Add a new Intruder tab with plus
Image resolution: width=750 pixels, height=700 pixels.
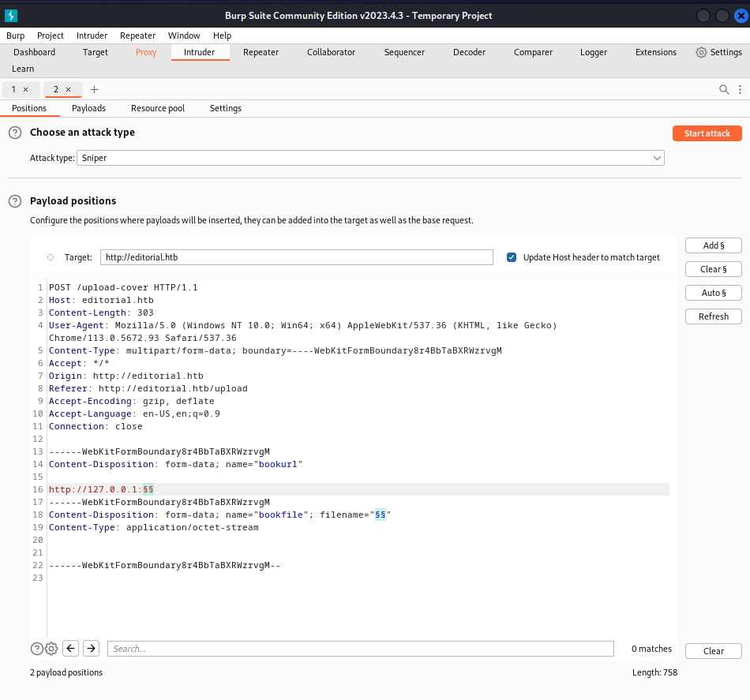click(94, 89)
